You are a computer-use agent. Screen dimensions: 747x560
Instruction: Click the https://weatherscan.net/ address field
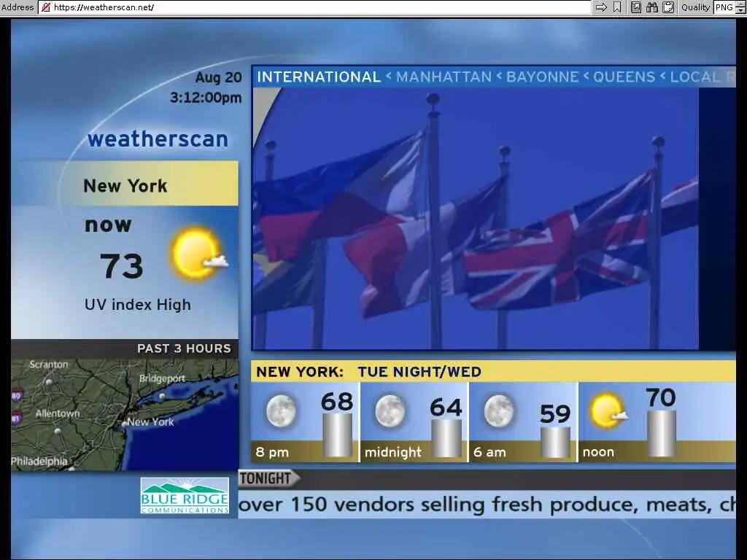314,7
